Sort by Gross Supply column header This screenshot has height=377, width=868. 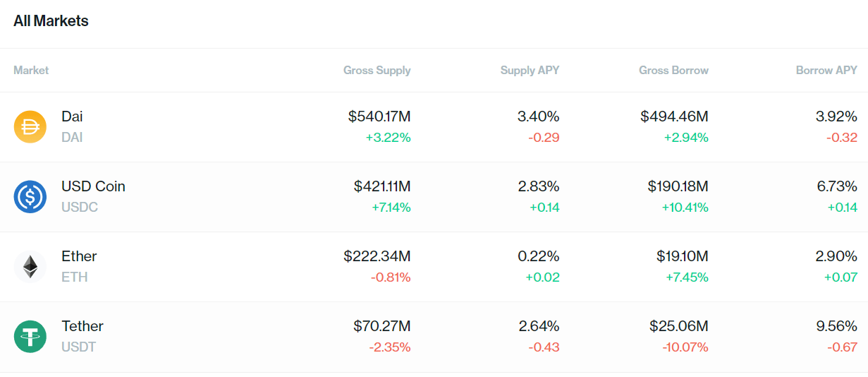pyautogui.click(x=377, y=70)
